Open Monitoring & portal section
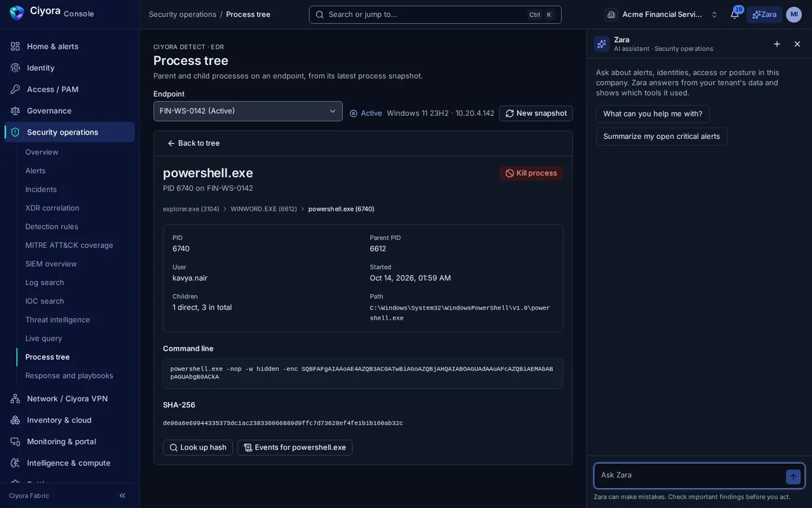This screenshot has width=812, height=508. [x=70, y=442]
